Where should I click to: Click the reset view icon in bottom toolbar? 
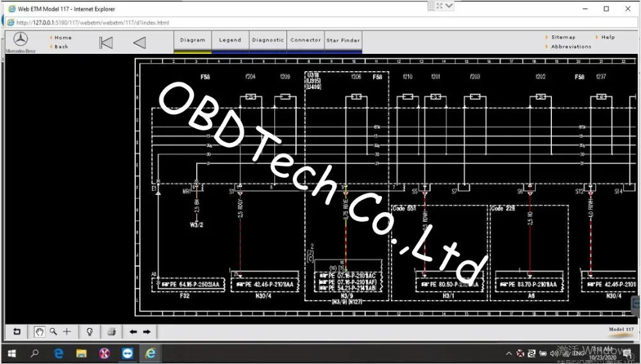[x=17, y=332]
